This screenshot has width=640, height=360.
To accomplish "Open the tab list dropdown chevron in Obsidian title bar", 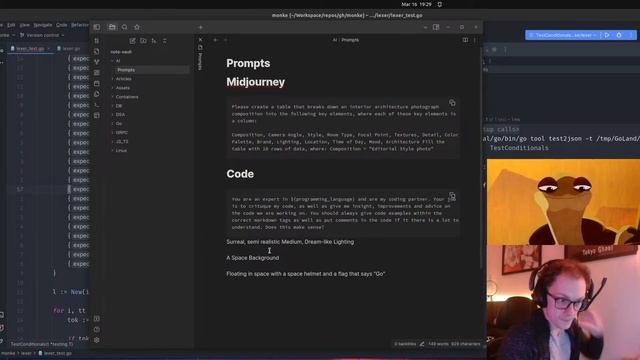I will (x=425, y=27).
